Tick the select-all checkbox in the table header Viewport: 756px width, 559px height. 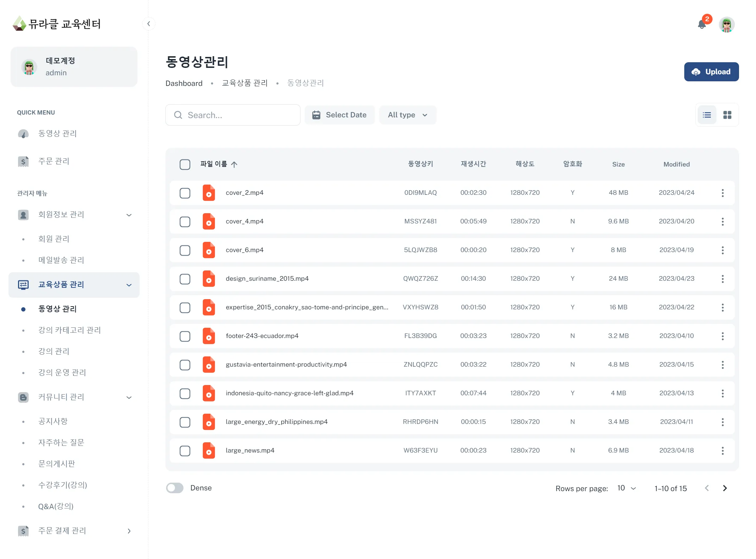185,164
